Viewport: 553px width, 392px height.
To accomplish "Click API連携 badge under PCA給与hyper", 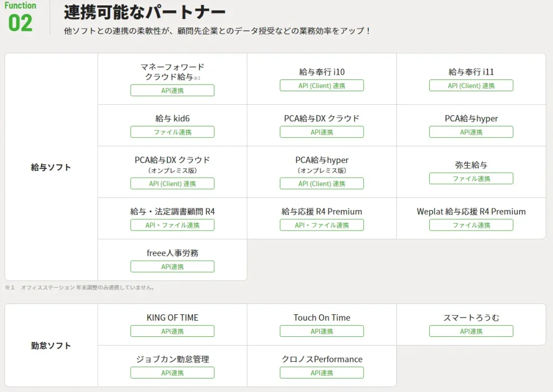I will [x=471, y=132].
